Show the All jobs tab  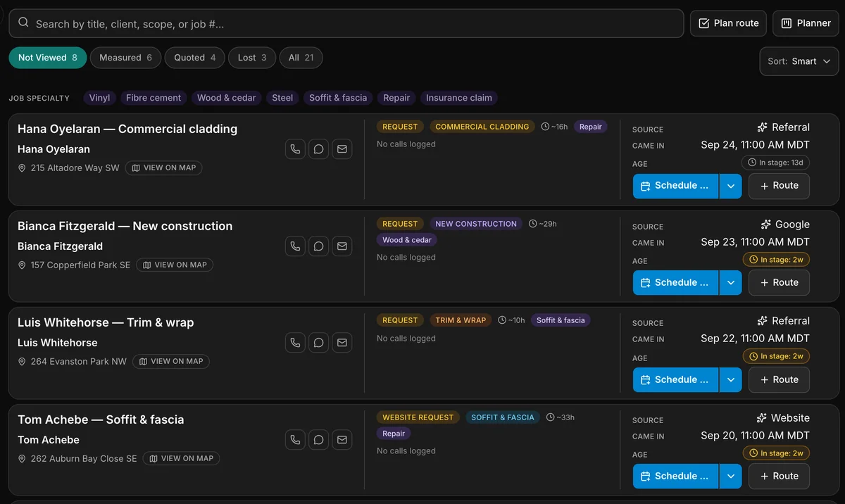(301, 58)
